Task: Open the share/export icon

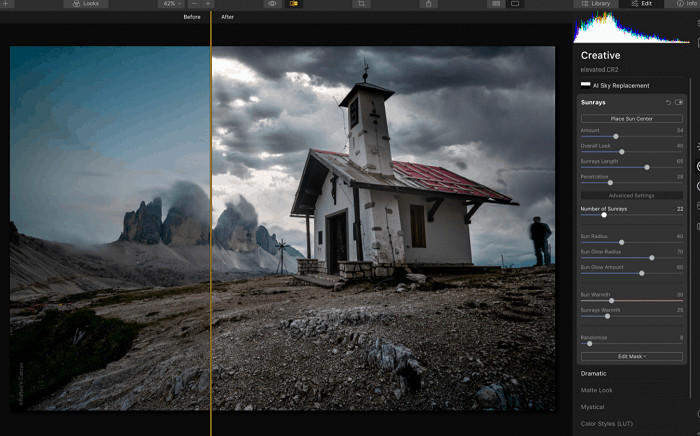Action: click(x=429, y=4)
